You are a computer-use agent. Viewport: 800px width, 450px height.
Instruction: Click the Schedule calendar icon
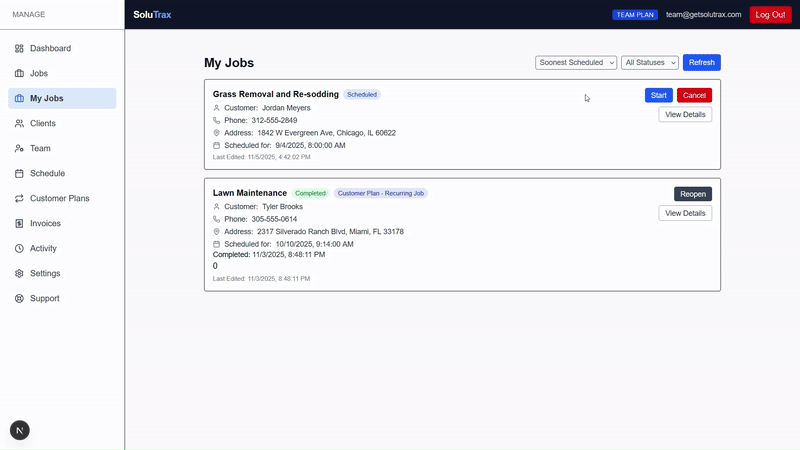tap(19, 173)
